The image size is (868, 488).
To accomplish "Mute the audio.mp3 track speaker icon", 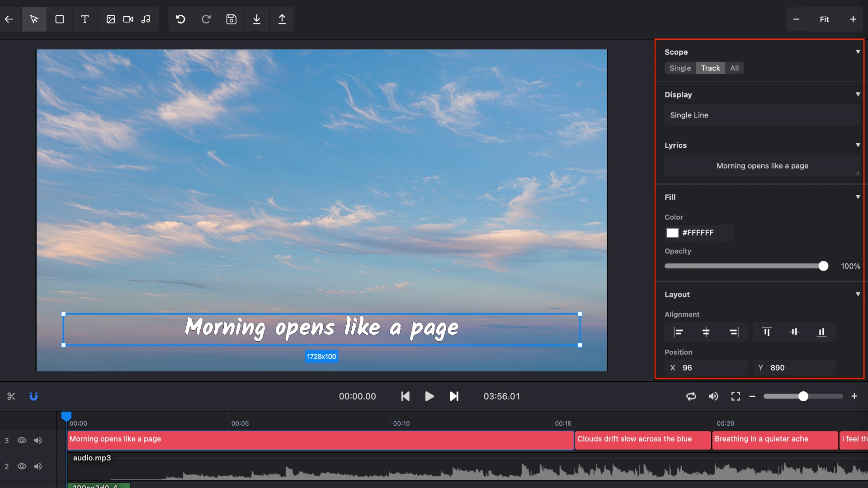I will (x=38, y=466).
